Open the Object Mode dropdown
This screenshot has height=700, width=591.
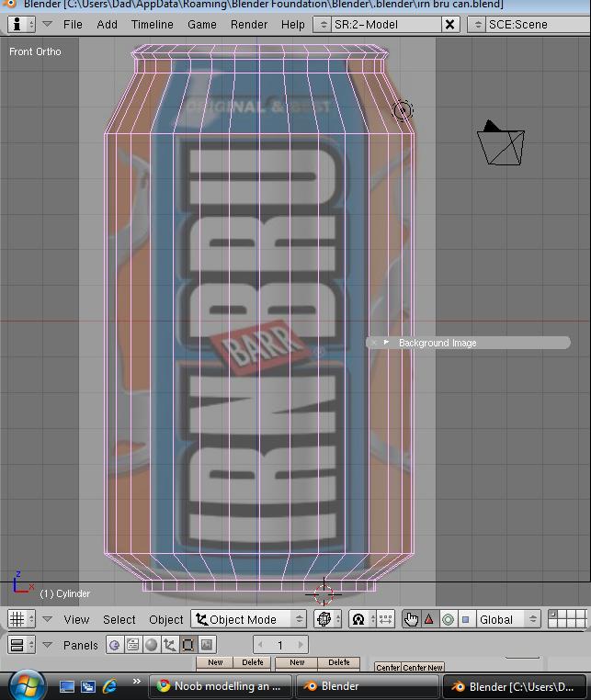click(x=249, y=619)
